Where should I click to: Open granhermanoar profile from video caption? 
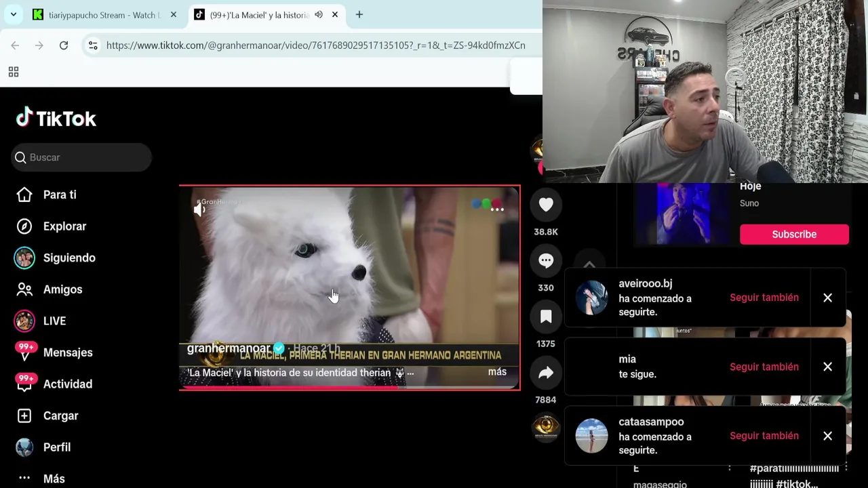[x=229, y=348]
